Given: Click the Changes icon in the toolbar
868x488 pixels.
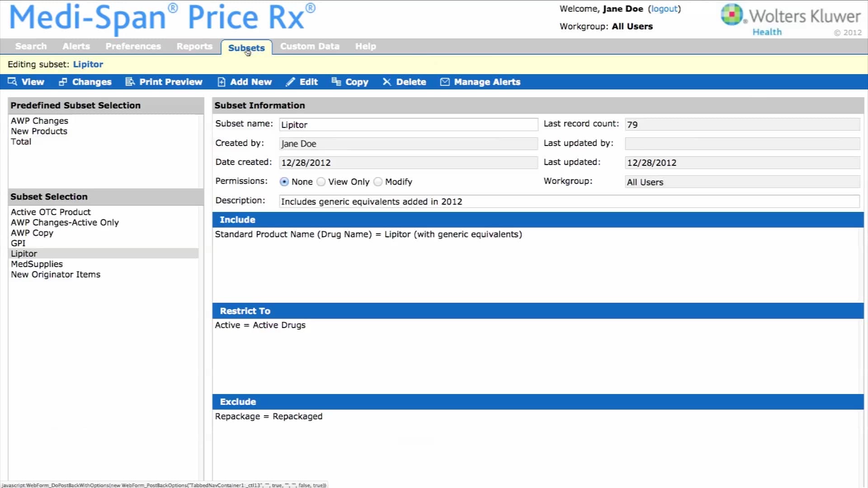Looking at the screenshot, I should [63, 82].
